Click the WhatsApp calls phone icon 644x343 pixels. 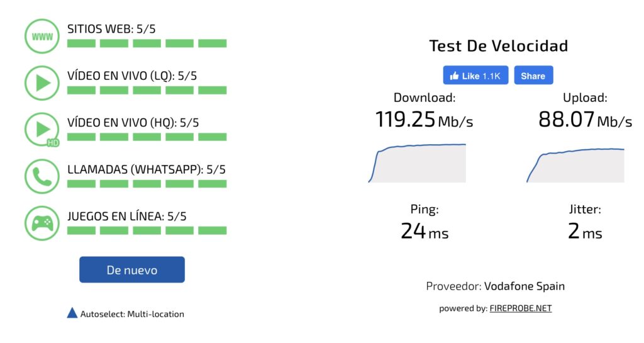pyautogui.click(x=42, y=177)
